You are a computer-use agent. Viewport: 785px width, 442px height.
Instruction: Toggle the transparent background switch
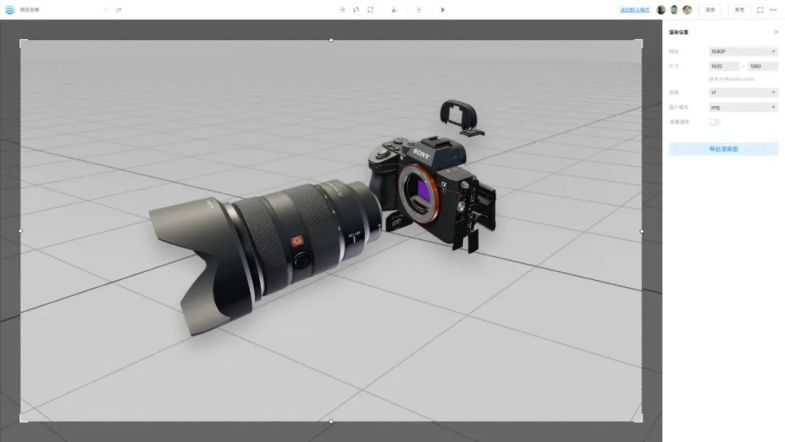coord(714,121)
